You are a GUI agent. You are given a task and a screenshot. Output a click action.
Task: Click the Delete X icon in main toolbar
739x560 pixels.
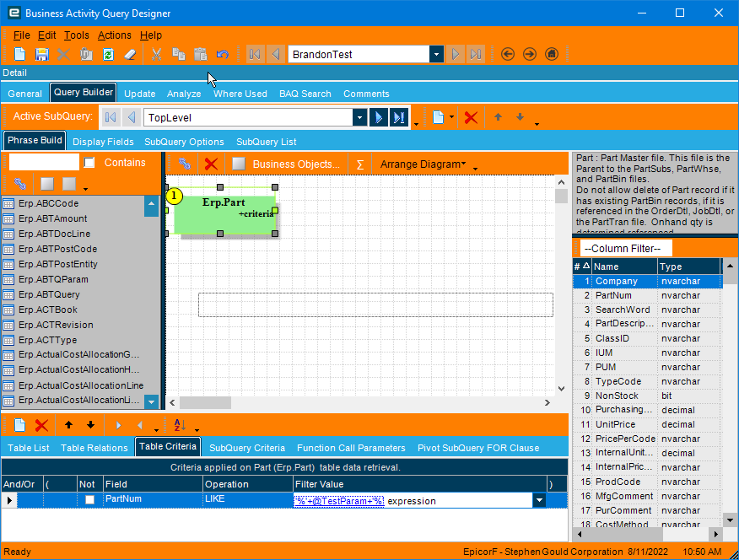click(63, 54)
